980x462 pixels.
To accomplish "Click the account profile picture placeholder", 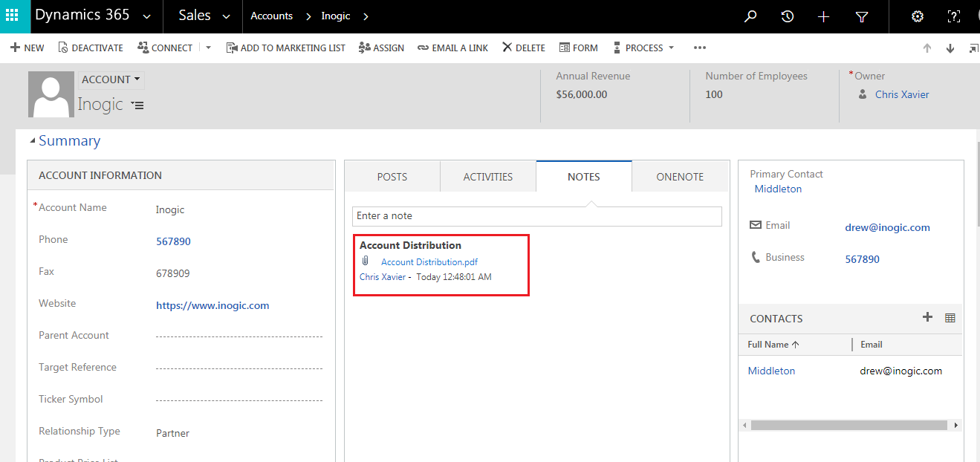I will click(51, 94).
